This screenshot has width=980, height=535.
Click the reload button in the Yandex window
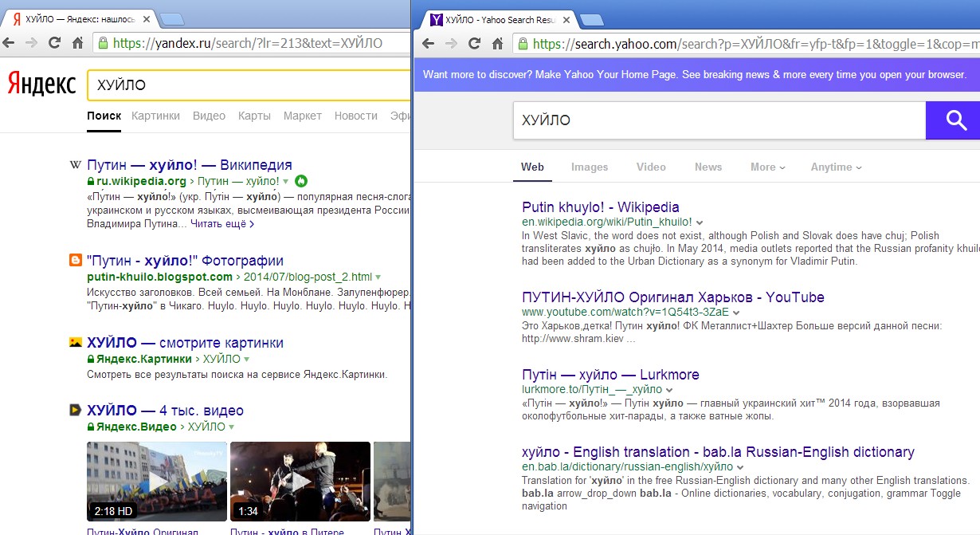(x=55, y=43)
